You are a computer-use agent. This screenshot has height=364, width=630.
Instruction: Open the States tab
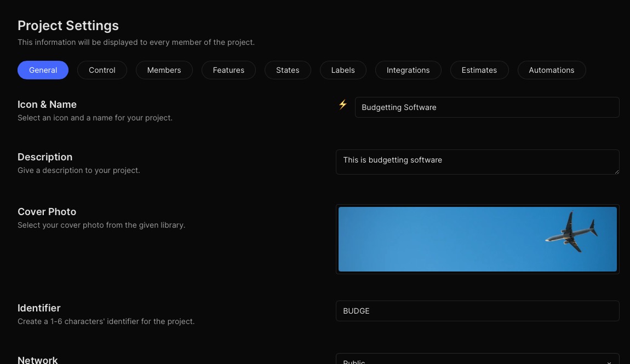[x=288, y=70]
